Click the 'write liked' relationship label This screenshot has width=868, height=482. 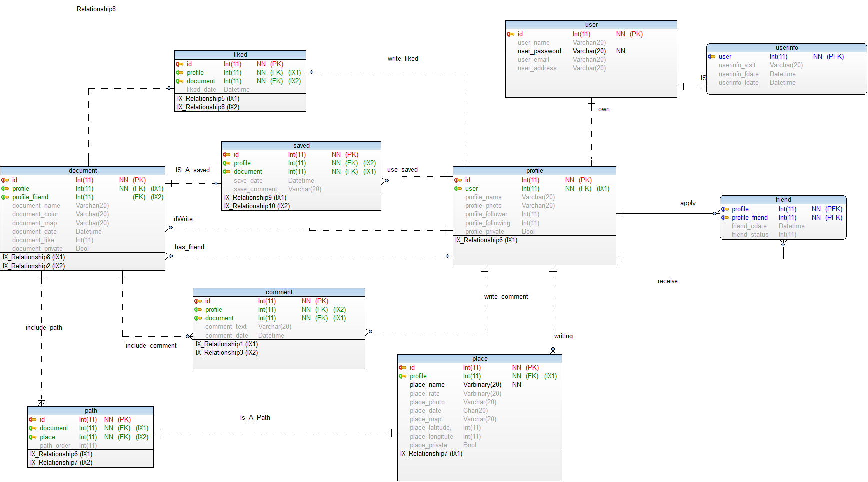click(403, 59)
